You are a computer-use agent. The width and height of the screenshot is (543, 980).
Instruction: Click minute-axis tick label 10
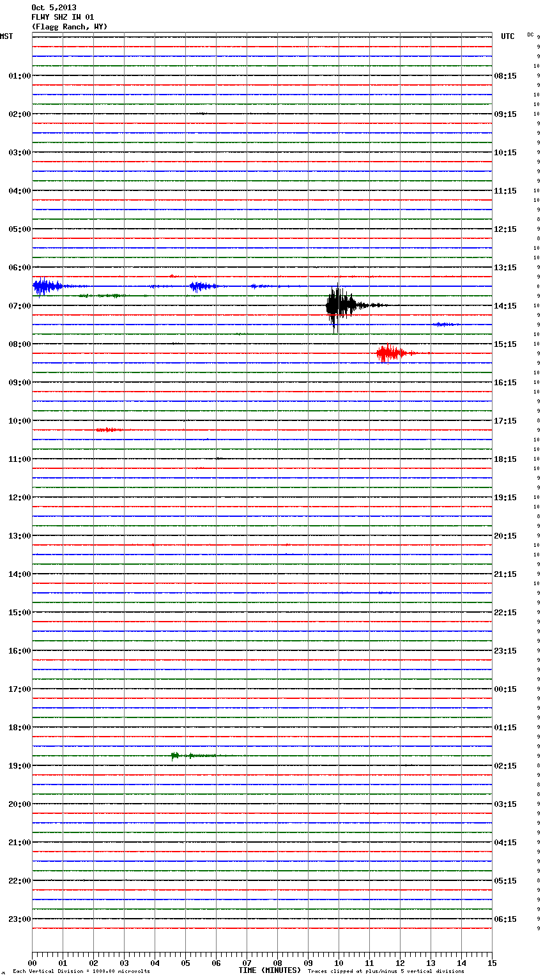[339, 963]
